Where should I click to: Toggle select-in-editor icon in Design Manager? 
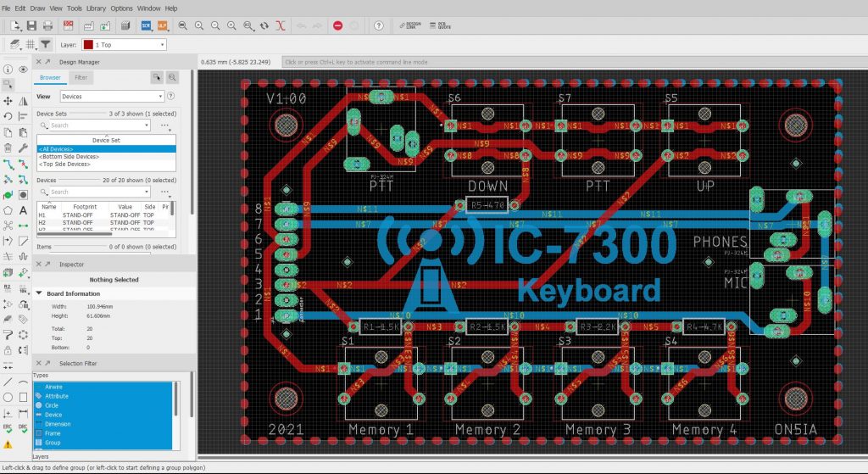157,77
